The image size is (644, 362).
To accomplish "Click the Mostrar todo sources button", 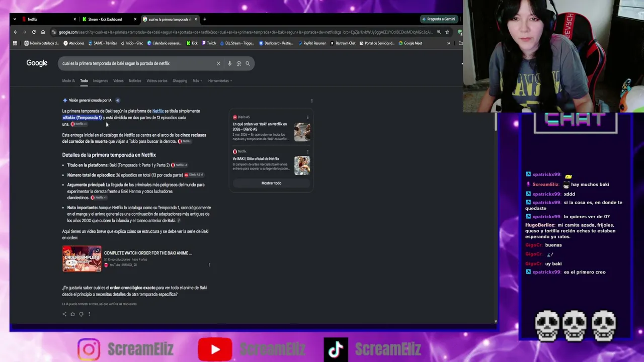I will (271, 183).
